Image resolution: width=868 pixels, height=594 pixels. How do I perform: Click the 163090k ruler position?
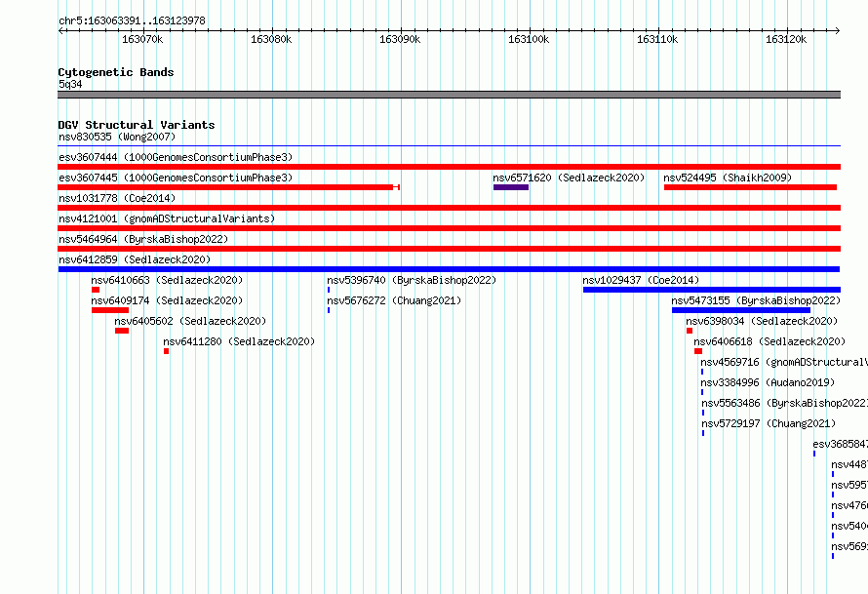[x=400, y=40]
